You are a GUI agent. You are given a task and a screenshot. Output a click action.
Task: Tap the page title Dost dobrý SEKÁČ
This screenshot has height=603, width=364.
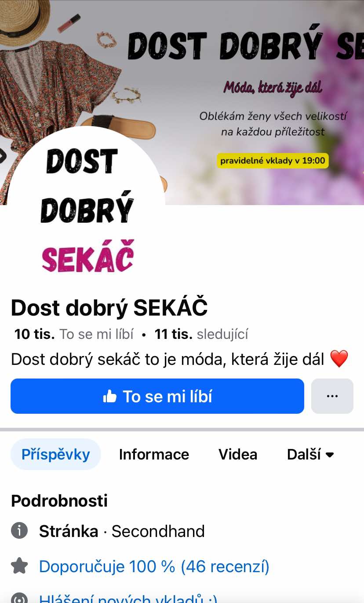[x=109, y=308]
